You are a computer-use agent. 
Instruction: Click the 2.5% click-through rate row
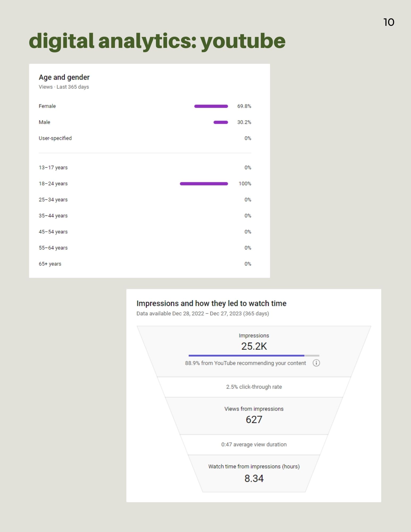[x=254, y=387]
